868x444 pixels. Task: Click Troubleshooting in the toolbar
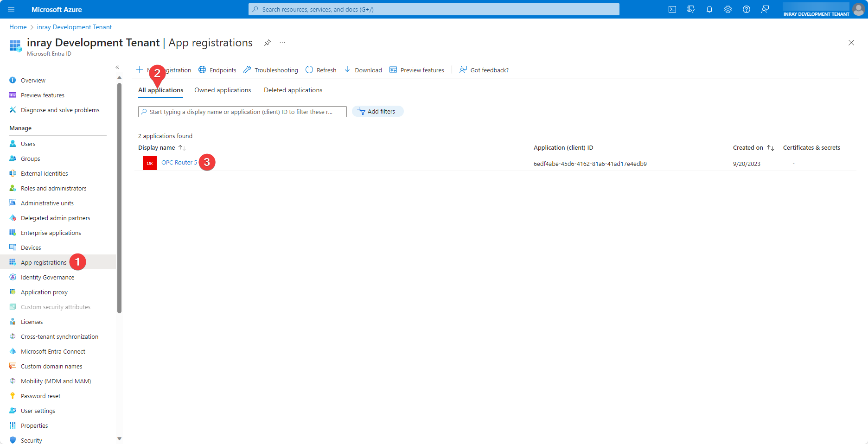(271, 70)
